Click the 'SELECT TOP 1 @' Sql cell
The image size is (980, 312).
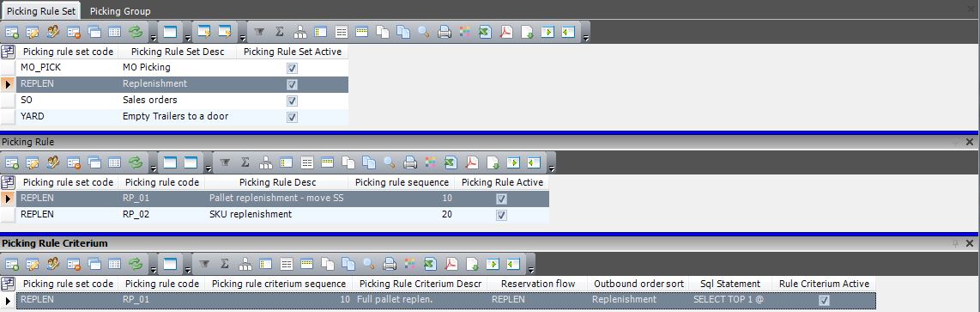pyautogui.click(x=730, y=300)
